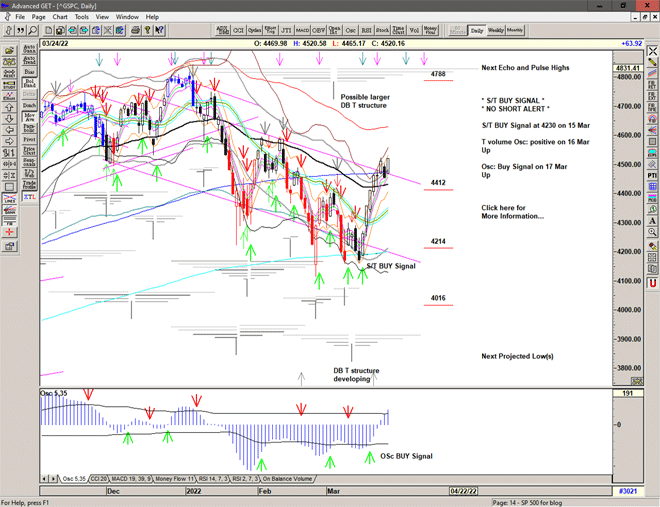Click 'Click here for More Information' text
660x507 pixels.
[x=514, y=211]
